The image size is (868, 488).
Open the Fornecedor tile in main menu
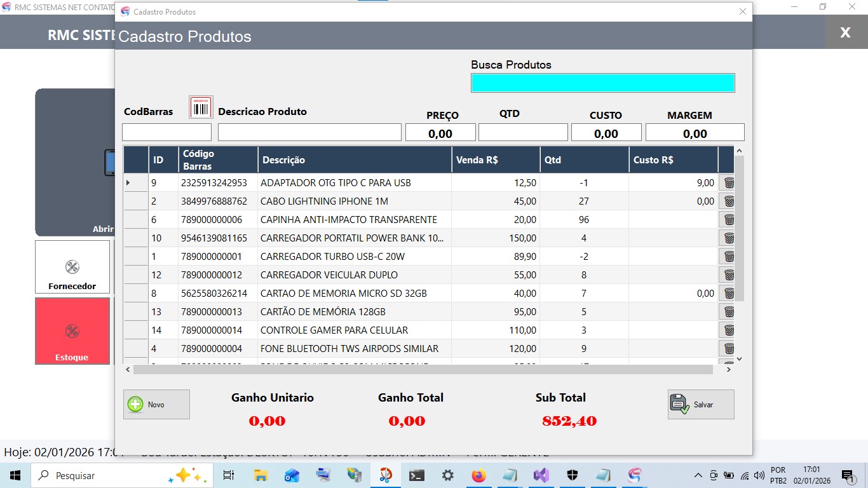72,267
